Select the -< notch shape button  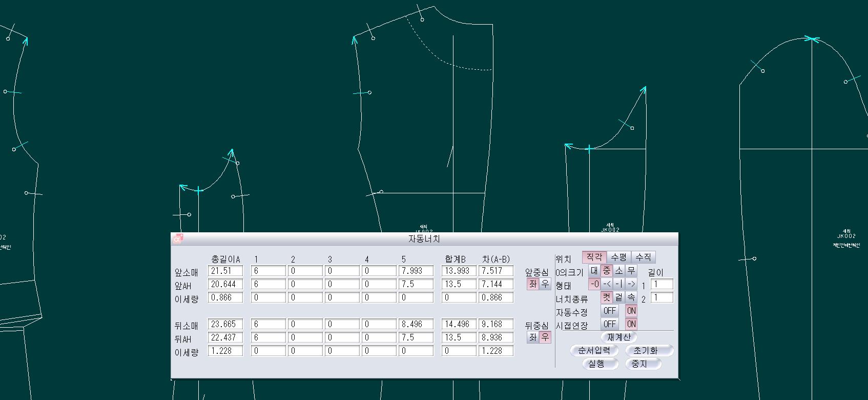607,284
